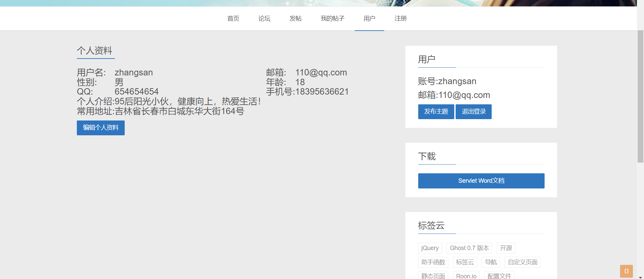Viewport: 644px width, 279px height.
Task: Click the 发布主题 button
Action: pyautogui.click(x=436, y=112)
